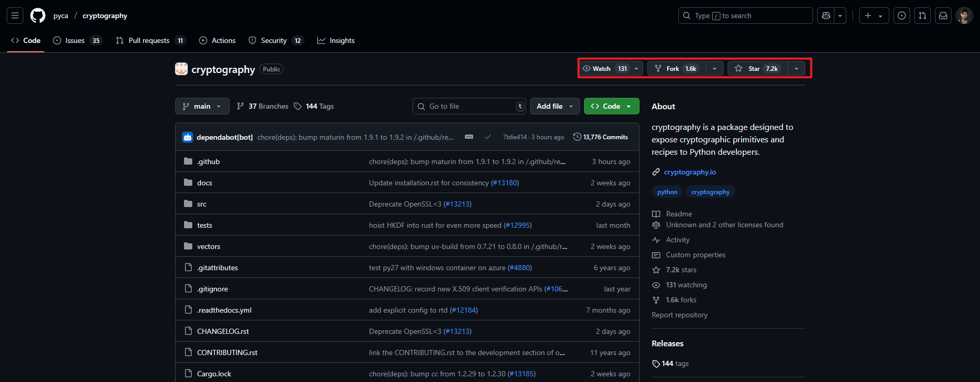This screenshot has width=980, height=382.
Task: Open pull request #12184 link
Action: pyautogui.click(x=464, y=310)
